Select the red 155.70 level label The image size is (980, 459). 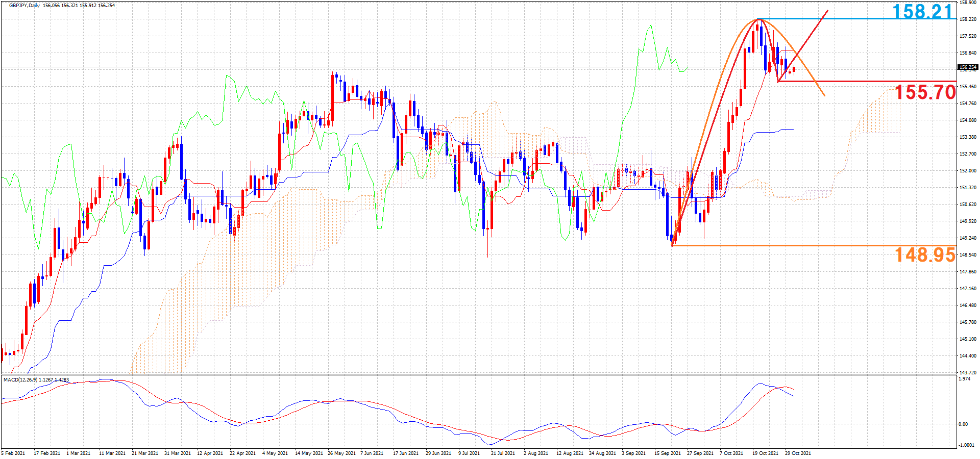coord(925,92)
